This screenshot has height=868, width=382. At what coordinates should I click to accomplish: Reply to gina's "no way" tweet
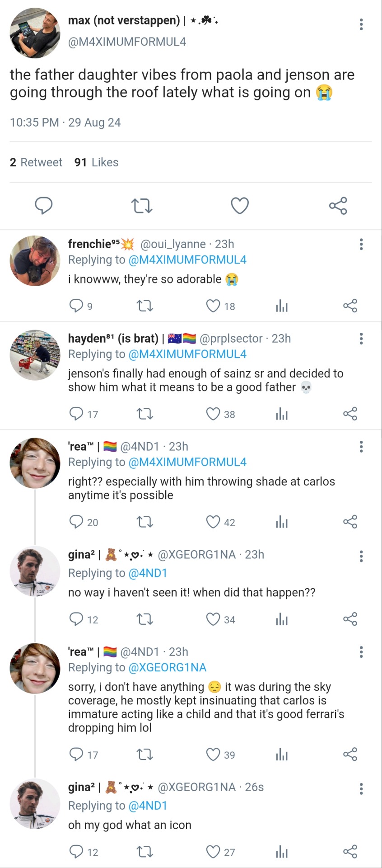pos(76,619)
